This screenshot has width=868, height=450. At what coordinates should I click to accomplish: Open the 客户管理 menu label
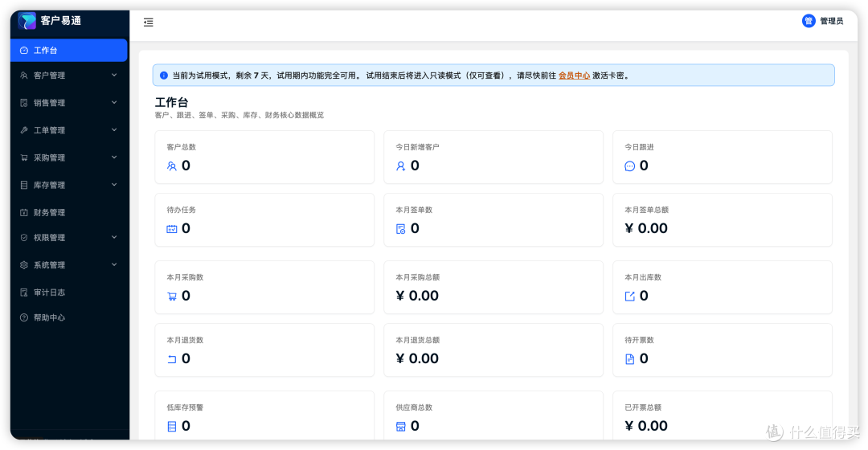click(x=49, y=76)
